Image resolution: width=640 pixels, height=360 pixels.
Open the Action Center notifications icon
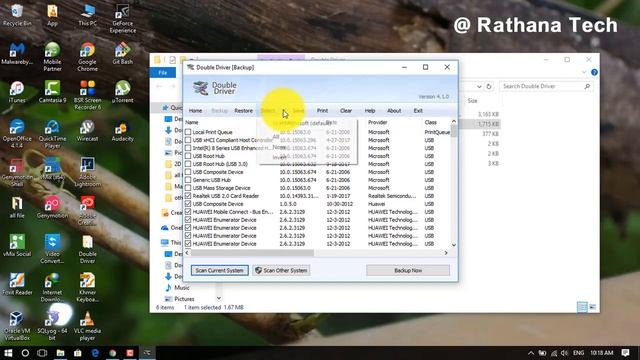(625, 353)
